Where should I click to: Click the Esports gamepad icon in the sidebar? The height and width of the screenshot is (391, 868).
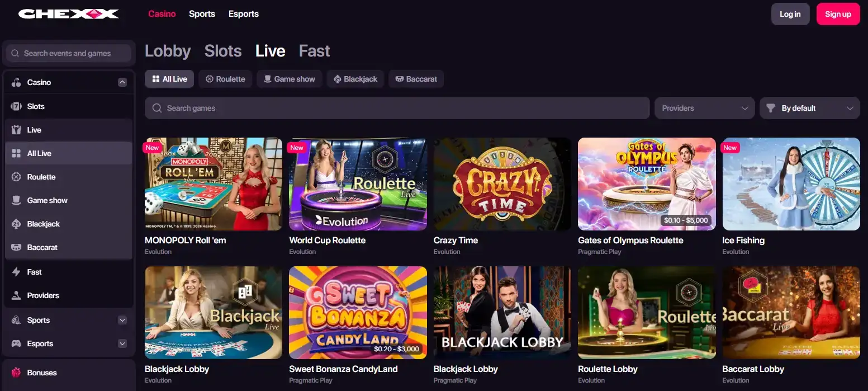click(16, 343)
